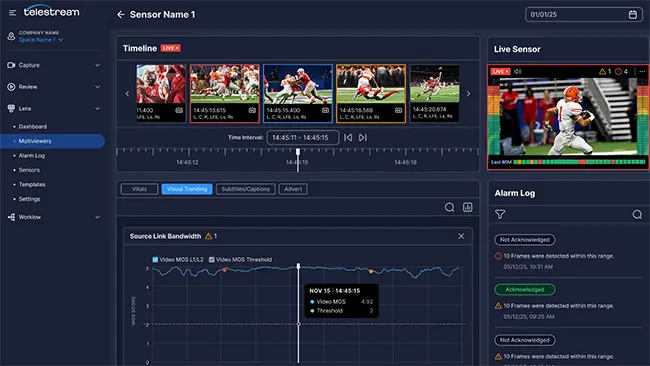Close the Source Link Bandwidth panel
Viewport: 650px width, 366px height.
[461, 236]
